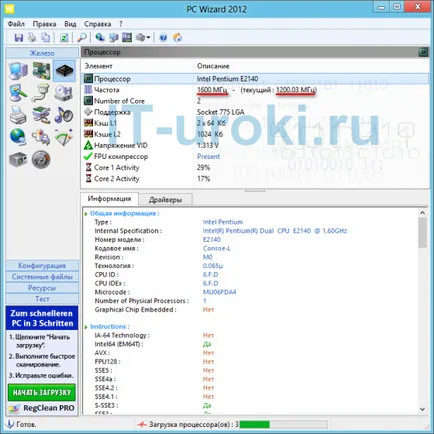
Task: Click the info pane vertical scrollbar thumb
Action: pos(422,233)
